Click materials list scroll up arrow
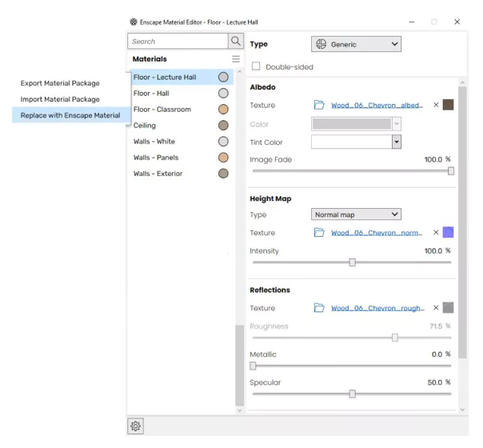The height and width of the screenshot is (448, 483). point(240,71)
